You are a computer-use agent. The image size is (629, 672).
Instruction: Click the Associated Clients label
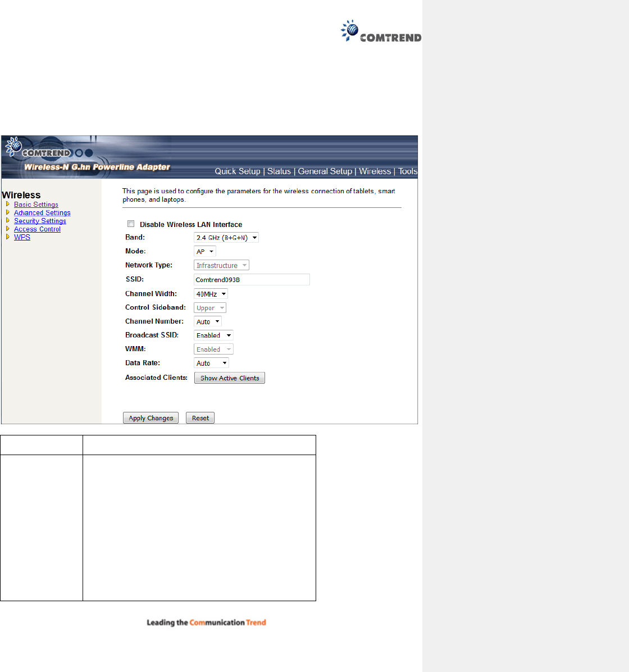pos(156,378)
